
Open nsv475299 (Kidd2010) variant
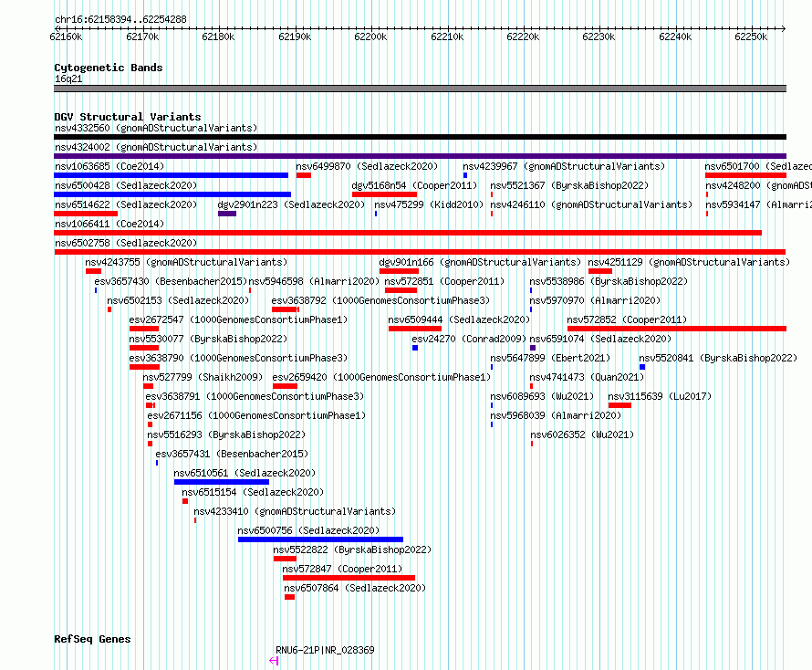(x=429, y=204)
